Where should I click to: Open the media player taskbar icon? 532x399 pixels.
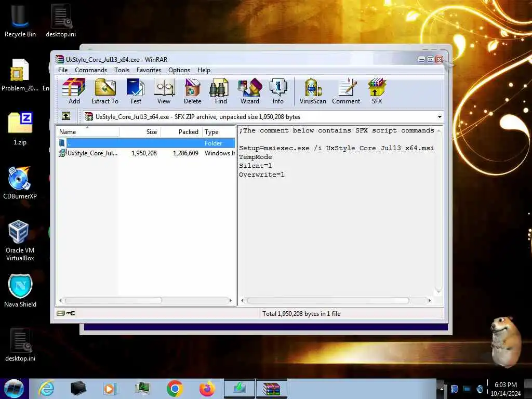coord(110,389)
